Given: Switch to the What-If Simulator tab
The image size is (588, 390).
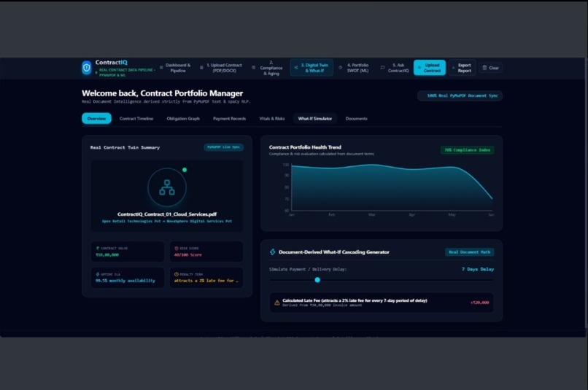Looking at the screenshot, I should 315,118.
